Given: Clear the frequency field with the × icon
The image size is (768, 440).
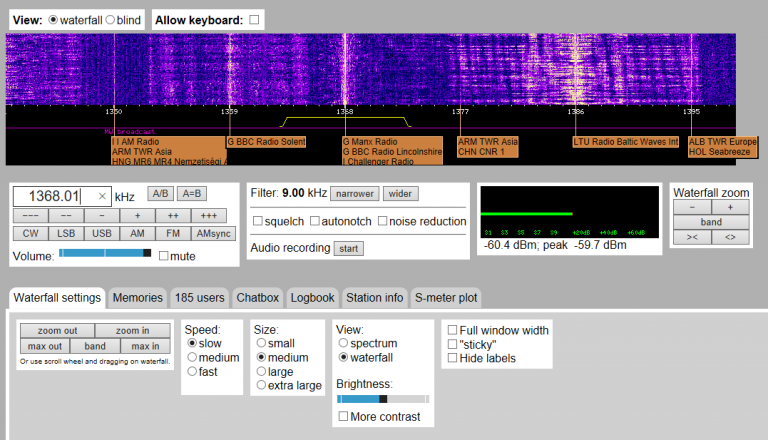Looking at the screenshot, I should point(102,197).
